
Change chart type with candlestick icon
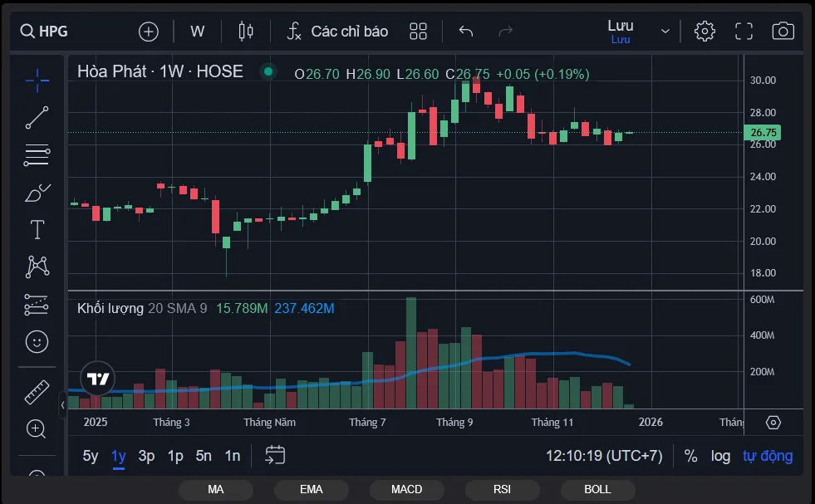(x=245, y=32)
